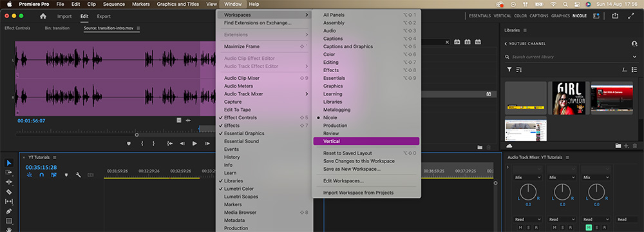Filter library items with funnel icon
Viewport: 644px width, 232px height.
coord(509,70)
